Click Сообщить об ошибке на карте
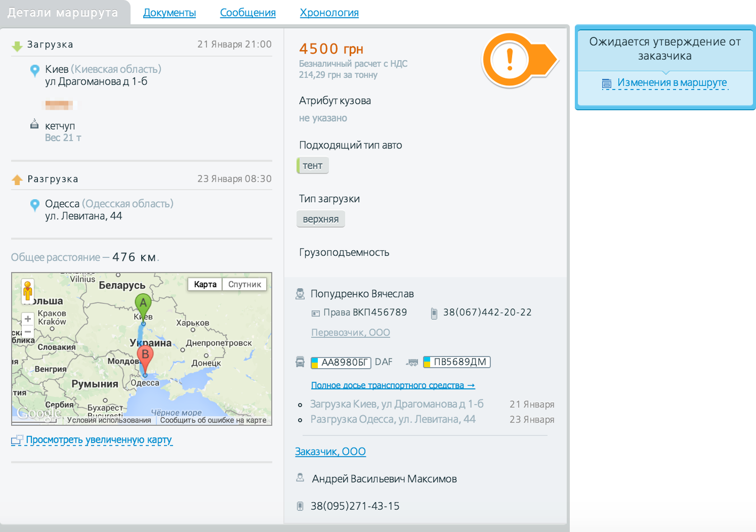The width and height of the screenshot is (756, 532). pos(213,420)
